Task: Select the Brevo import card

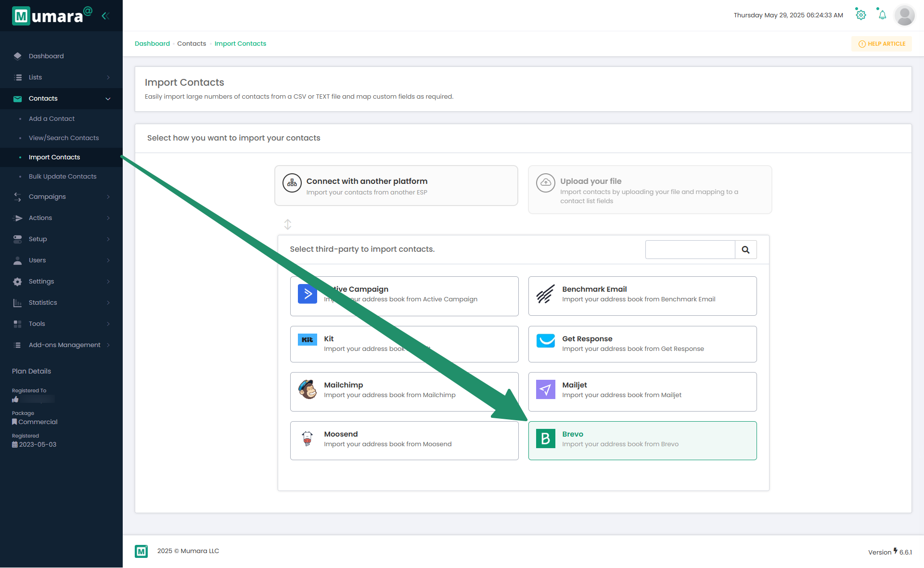Action: point(642,441)
